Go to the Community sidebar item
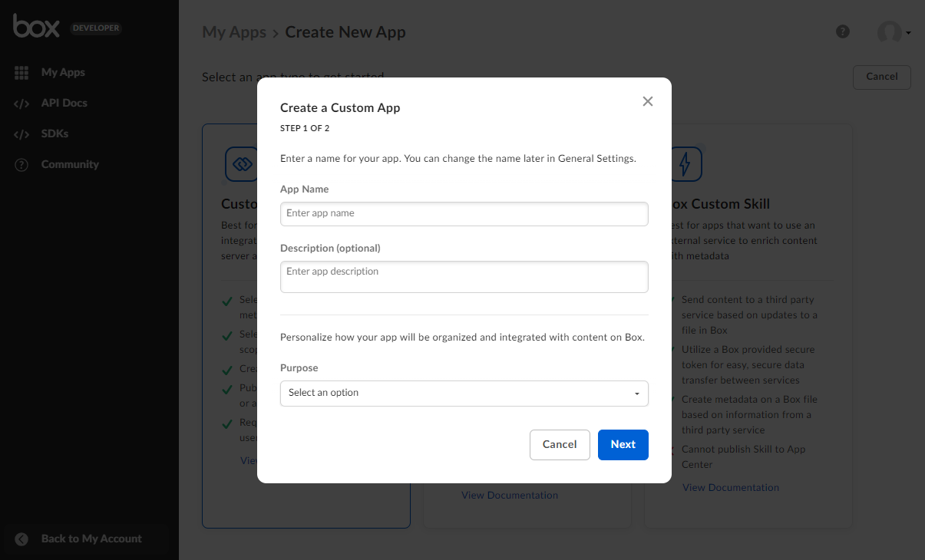Screen dimensions: 925x560 coord(70,164)
